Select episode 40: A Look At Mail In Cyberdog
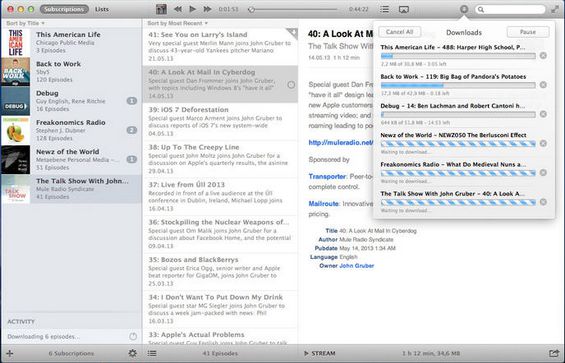This screenshot has height=363, width=565. [x=220, y=84]
